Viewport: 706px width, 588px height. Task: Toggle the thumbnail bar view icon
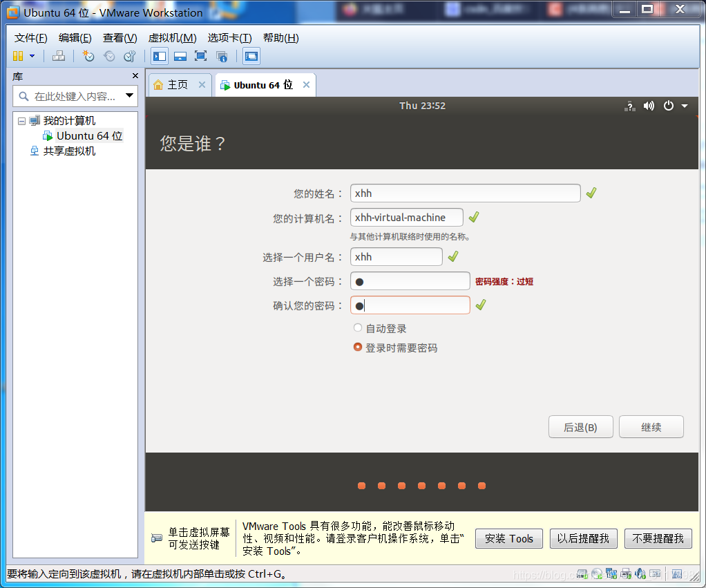pyautogui.click(x=180, y=56)
